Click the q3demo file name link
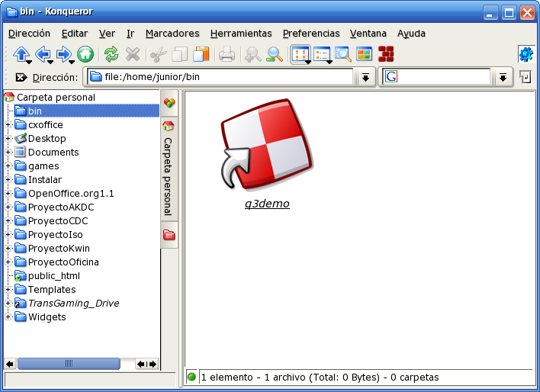 267,204
